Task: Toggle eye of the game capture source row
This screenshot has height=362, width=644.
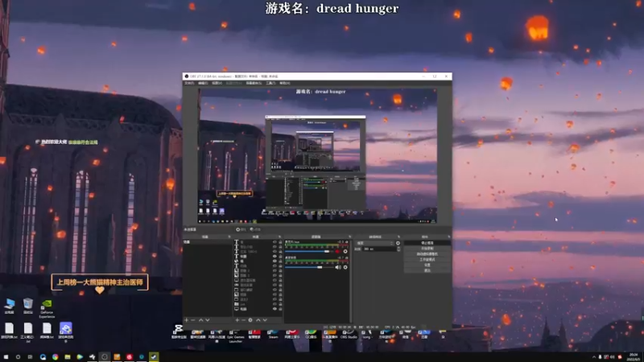Action: click(275, 286)
